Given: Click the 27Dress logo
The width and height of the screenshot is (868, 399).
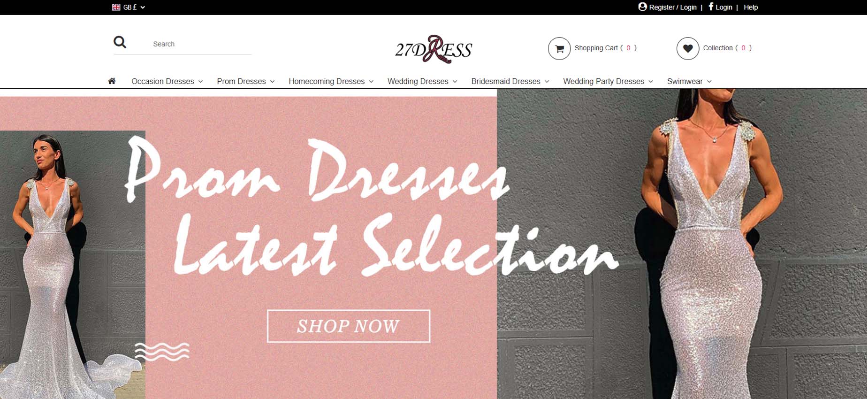Looking at the screenshot, I should (434, 49).
